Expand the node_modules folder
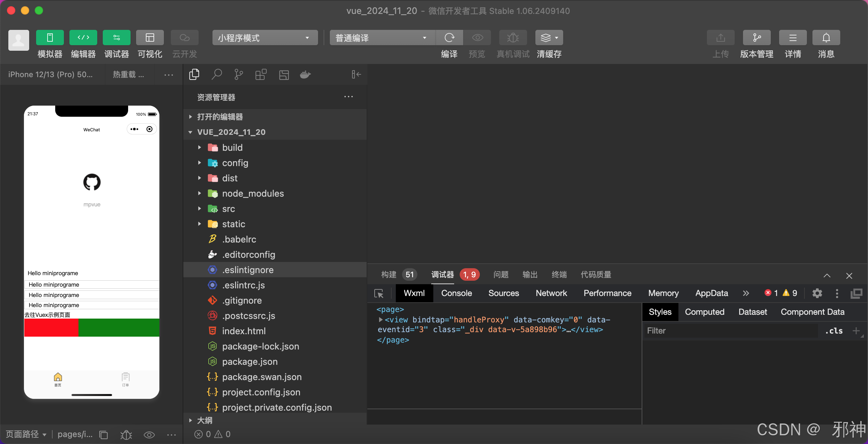 (x=253, y=194)
